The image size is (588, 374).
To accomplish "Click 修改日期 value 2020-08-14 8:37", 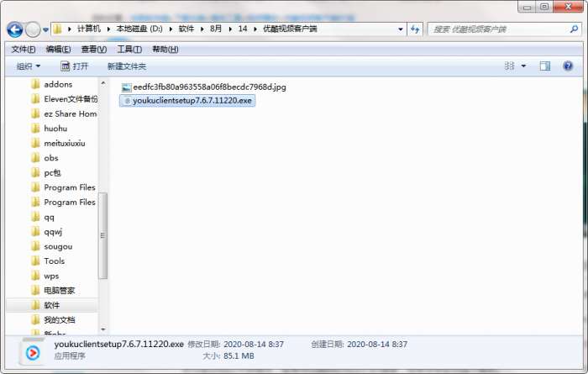I will click(254, 345).
